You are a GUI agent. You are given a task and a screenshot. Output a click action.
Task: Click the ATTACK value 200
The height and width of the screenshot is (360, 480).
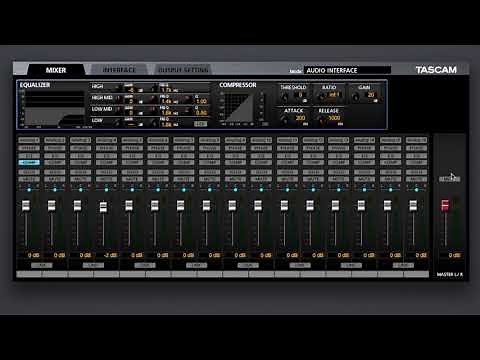pos(300,118)
